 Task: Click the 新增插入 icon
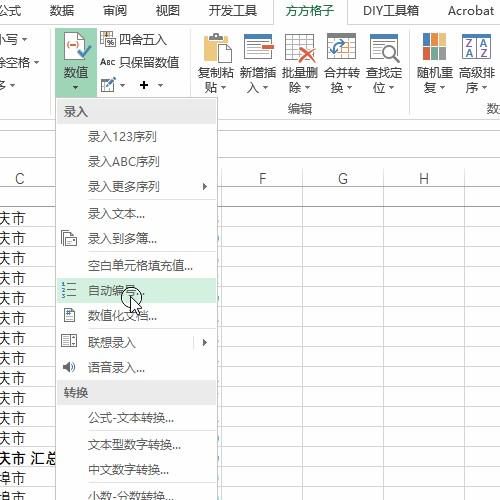coord(258,47)
